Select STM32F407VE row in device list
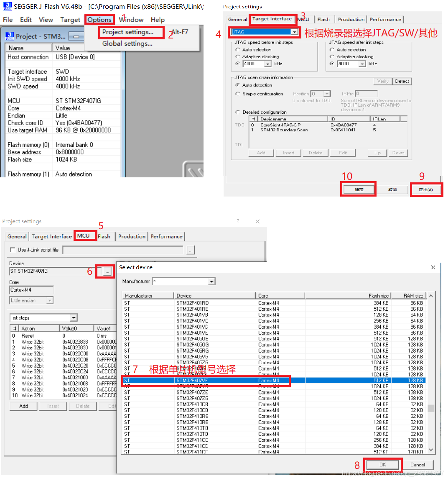 pos(273,380)
